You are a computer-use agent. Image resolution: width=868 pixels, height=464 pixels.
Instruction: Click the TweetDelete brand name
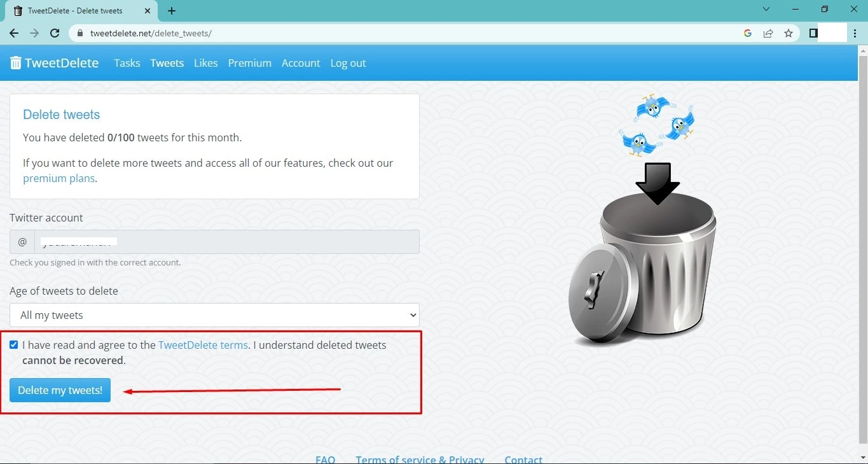pyautogui.click(x=62, y=63)
